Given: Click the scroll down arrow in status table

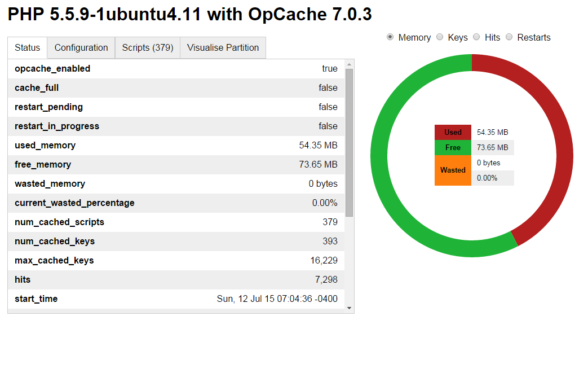Looking at the screenshot, I should pyautogui.click(x=349, y=308).
